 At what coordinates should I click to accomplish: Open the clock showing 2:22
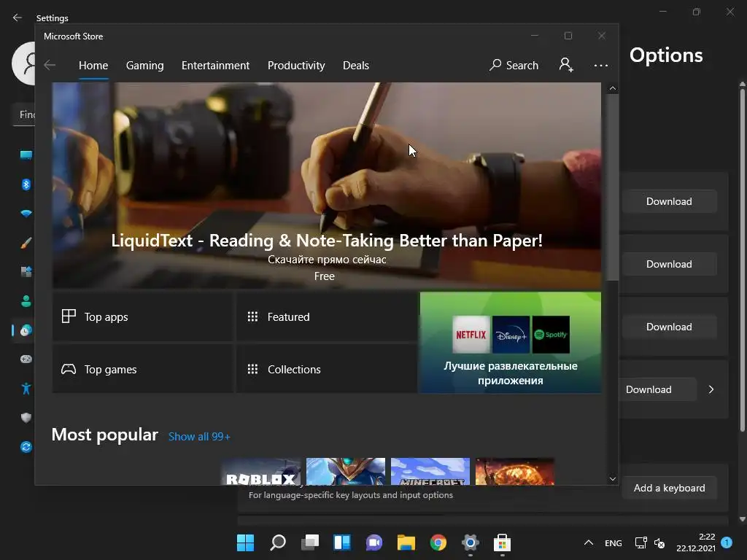click(x=695, y=542)
